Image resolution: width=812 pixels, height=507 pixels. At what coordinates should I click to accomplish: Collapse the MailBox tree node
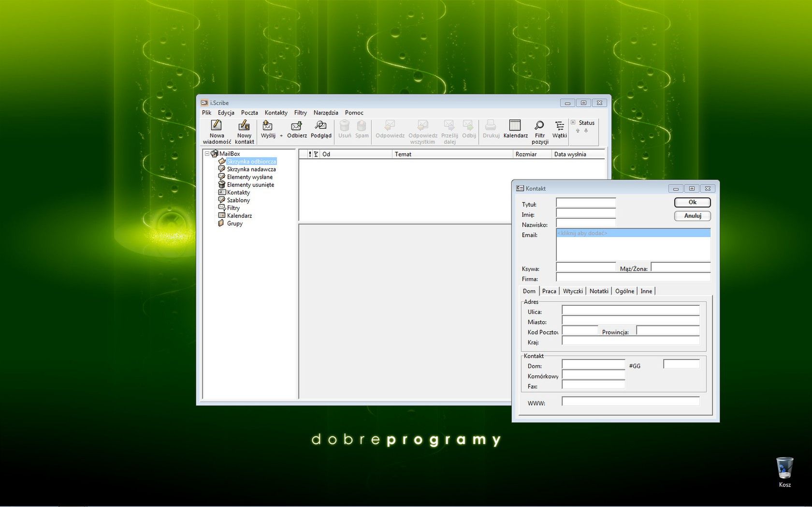(x=207, y=153)
